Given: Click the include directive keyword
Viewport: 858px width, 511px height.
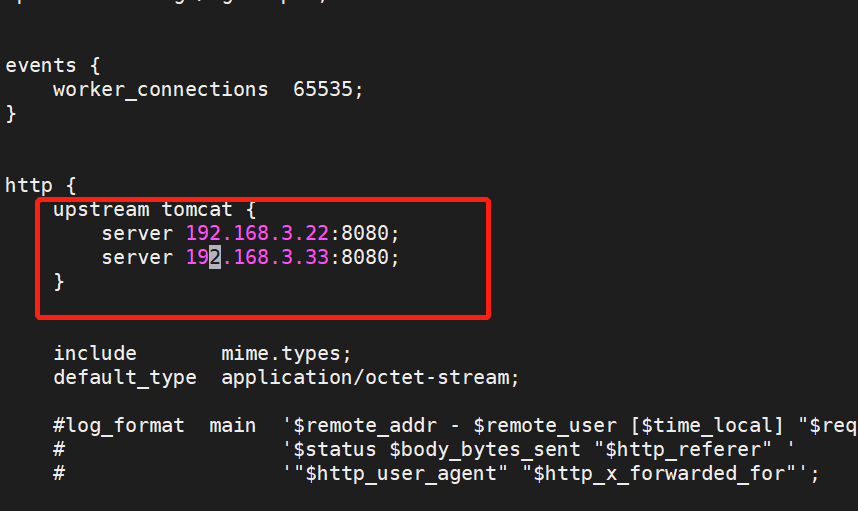Looking at the screenshot, I should tap(95, 353).
